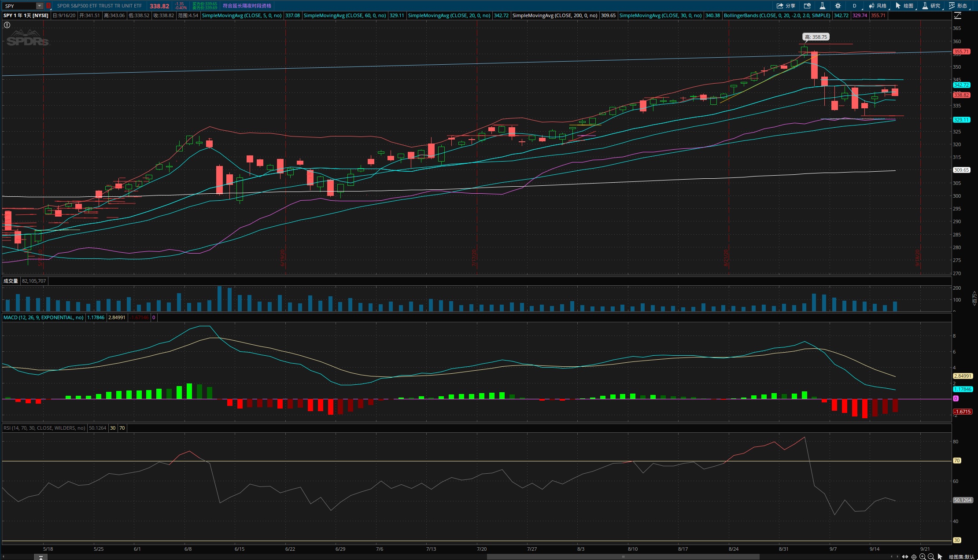This screenshot has width=978, height=560.
Task: Click the 2.84991 MACD axis tag
Action: pos(963,376)
